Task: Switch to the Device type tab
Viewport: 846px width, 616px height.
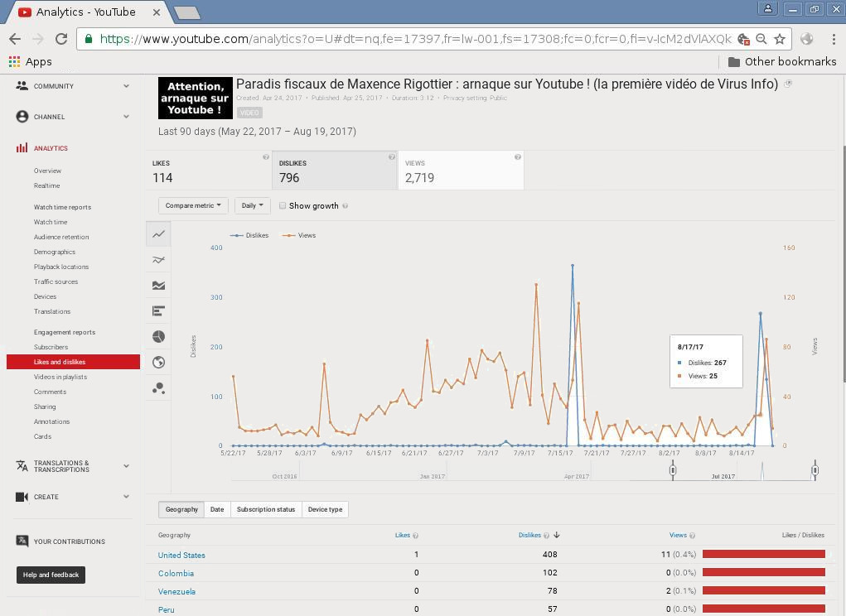Action: click(x=325, y=509)
